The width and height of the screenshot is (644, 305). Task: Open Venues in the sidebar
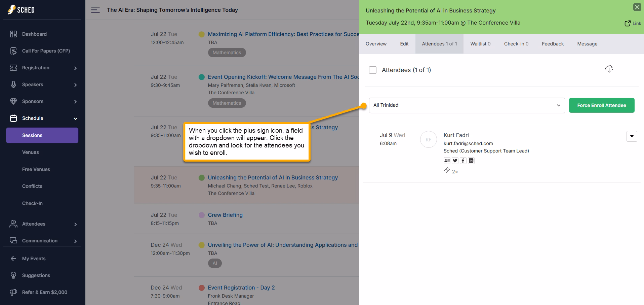click(31, 152)
